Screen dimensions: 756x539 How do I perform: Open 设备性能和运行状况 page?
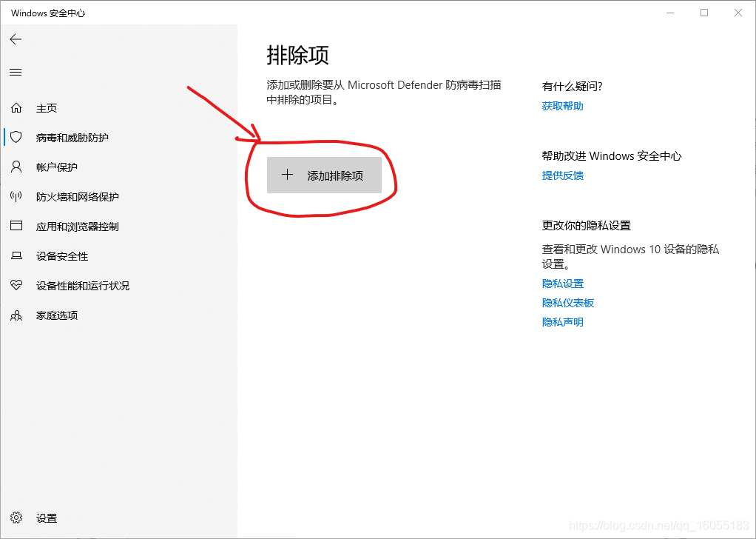(x=118, y=286)
